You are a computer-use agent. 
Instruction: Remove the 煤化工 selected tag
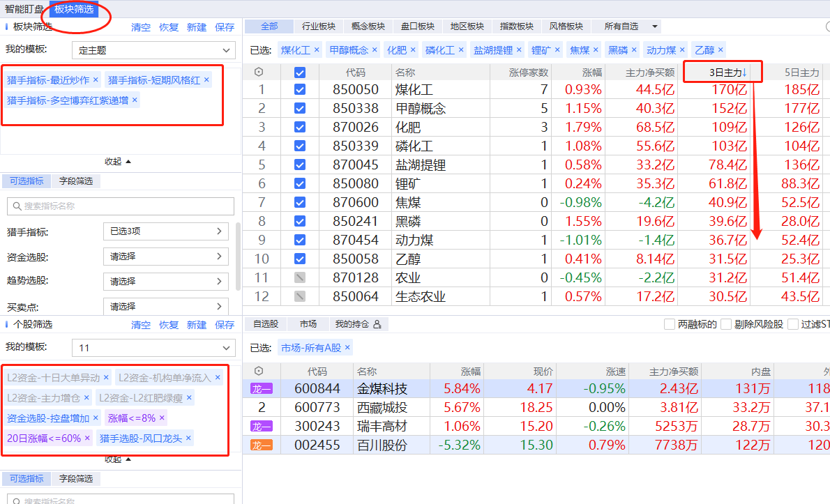(317, 50)
